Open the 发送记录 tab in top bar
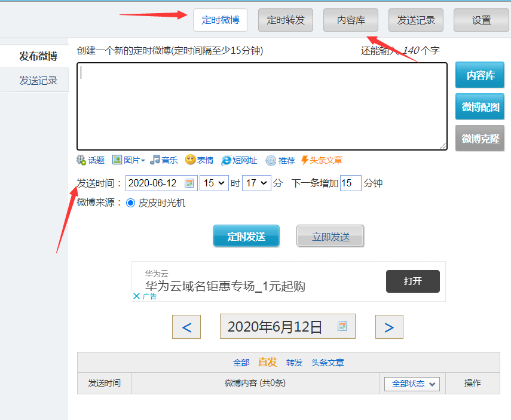The image size is (511, 420). click(x=416, y=20)
